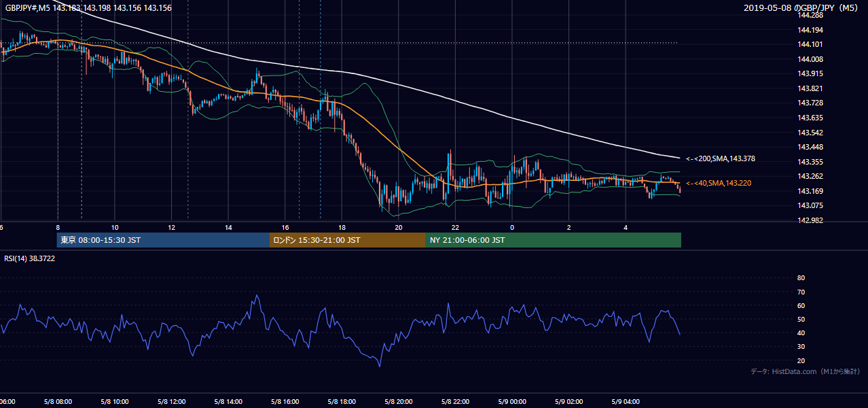Click the 143.542 price level label
The width and height of the screenshot is (868, 408).
[x=810, y=133]
